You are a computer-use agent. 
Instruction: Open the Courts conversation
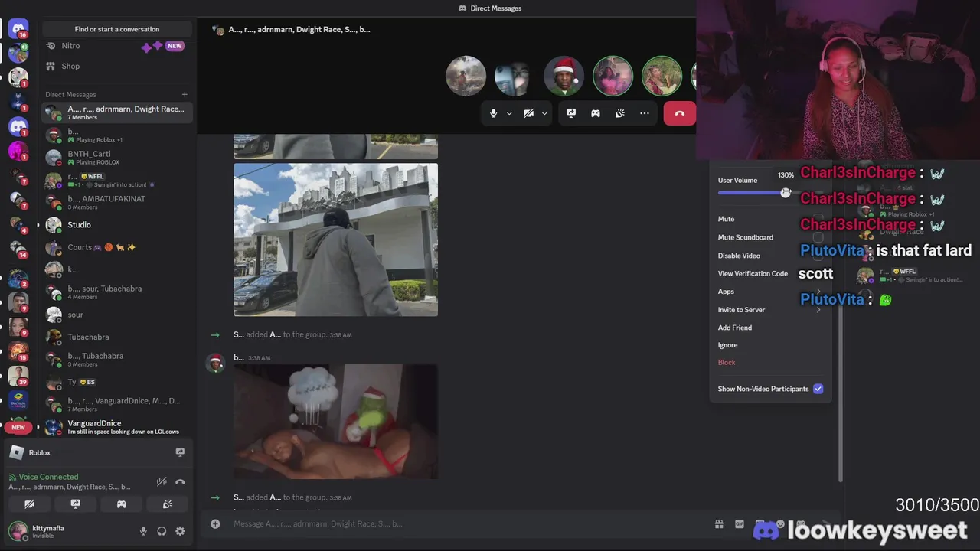[117, 247]
